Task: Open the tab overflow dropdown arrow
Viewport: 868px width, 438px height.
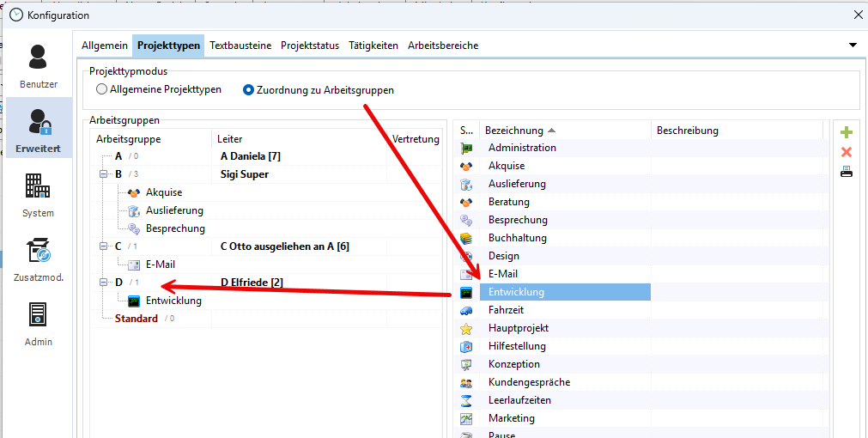Action: coord(853,45)
